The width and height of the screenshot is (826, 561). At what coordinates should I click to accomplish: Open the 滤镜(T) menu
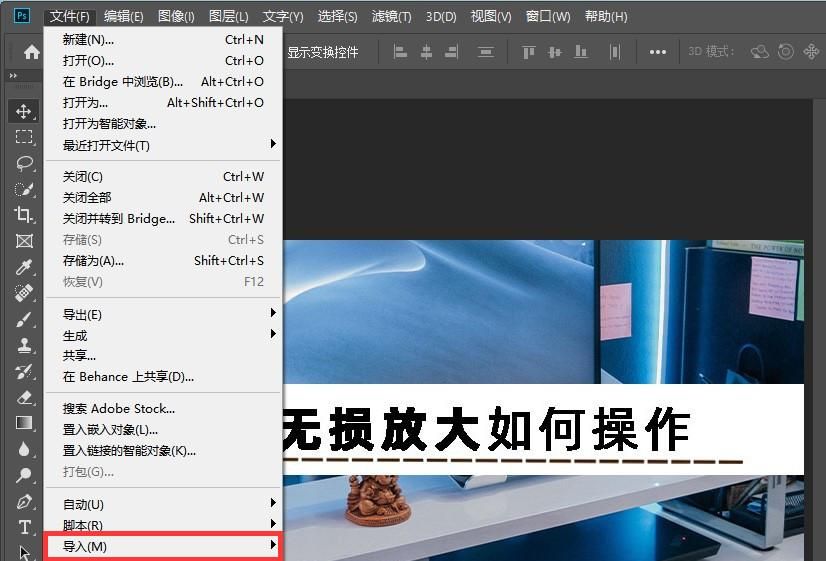pos(391,16)
